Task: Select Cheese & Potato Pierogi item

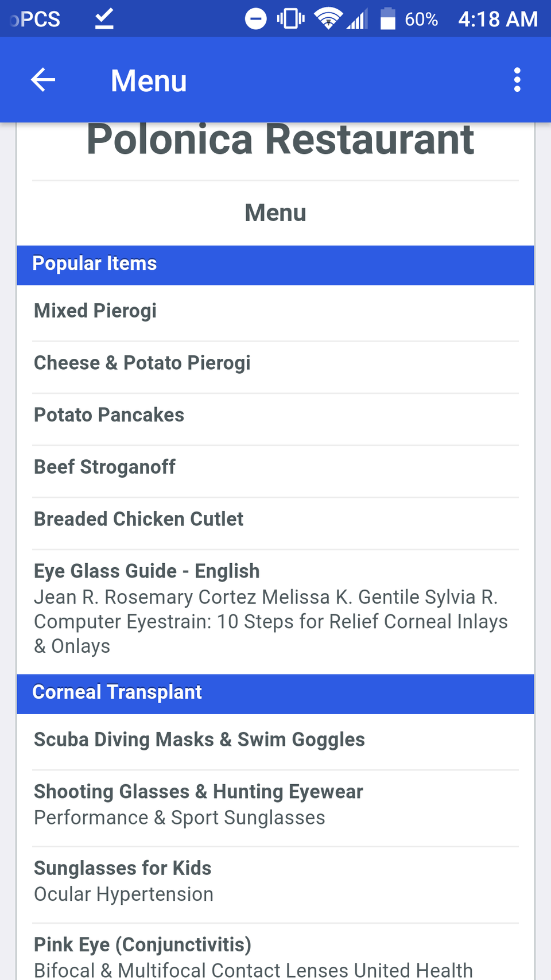Action: (142, 363)
